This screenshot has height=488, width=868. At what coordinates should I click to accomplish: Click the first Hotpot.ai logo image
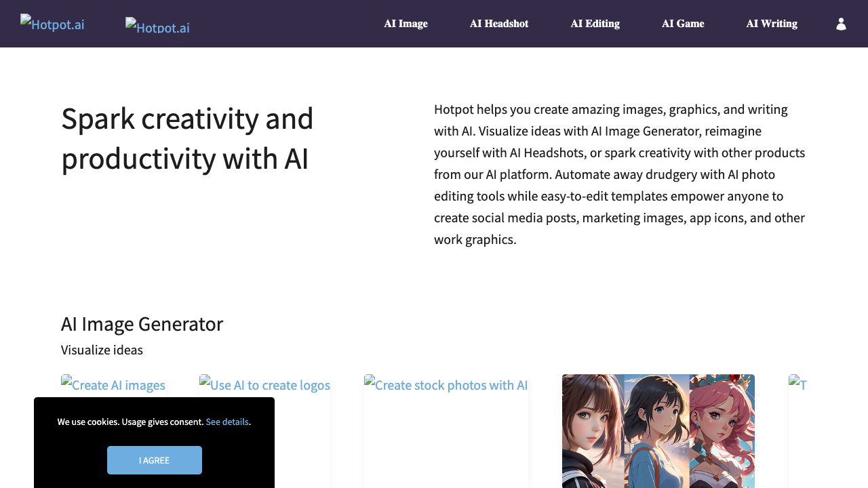[x=52, y=24]
